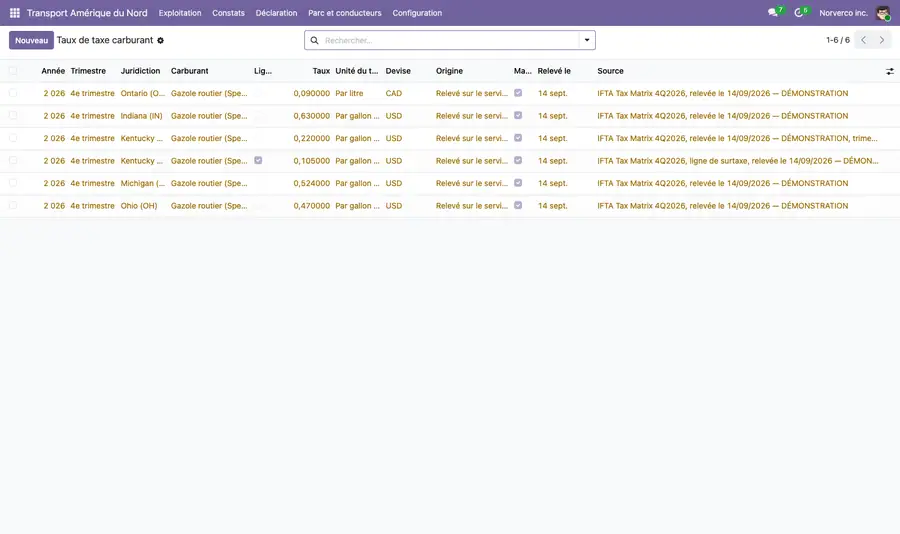
Task: Open the Norverco inc. company switcher
Action: (843, 13)
